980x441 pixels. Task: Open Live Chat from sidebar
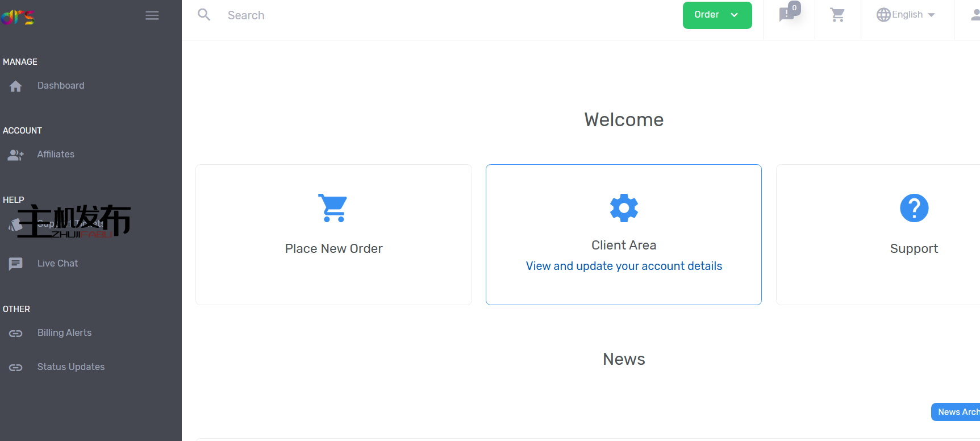57,264
